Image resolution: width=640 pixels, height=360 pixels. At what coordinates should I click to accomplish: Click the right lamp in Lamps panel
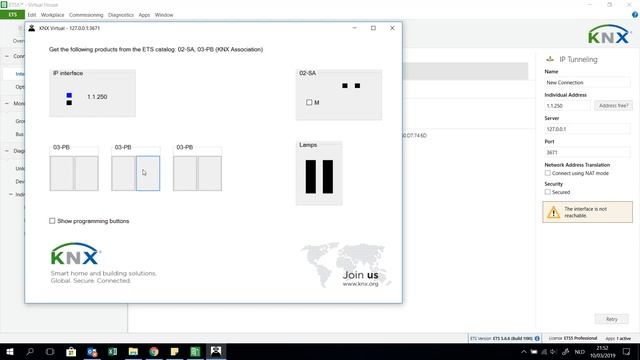328,176
